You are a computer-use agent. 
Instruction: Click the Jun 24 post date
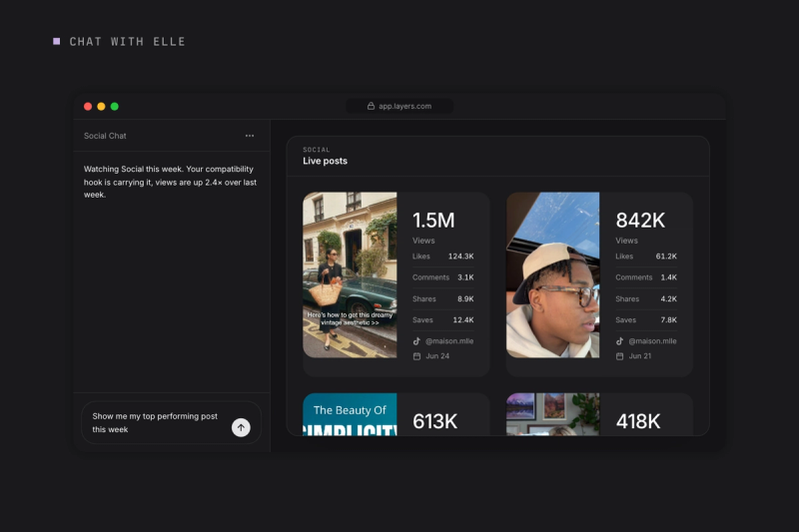[x=437, y=356]
